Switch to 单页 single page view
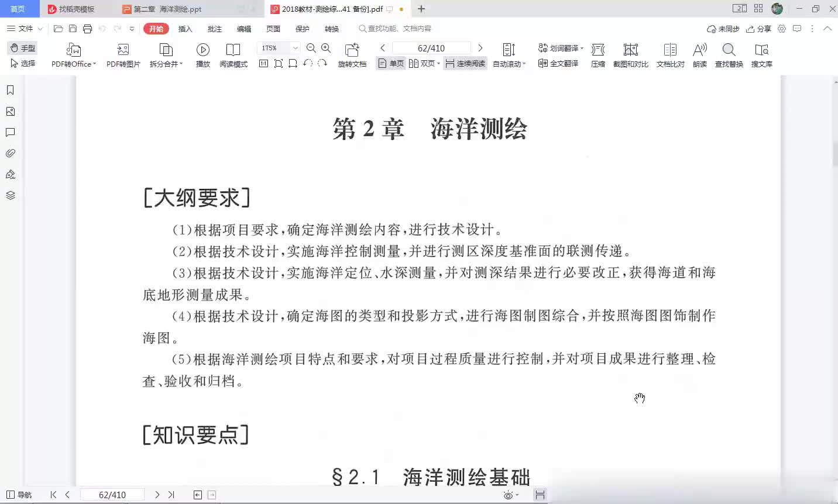 point(391,63)
